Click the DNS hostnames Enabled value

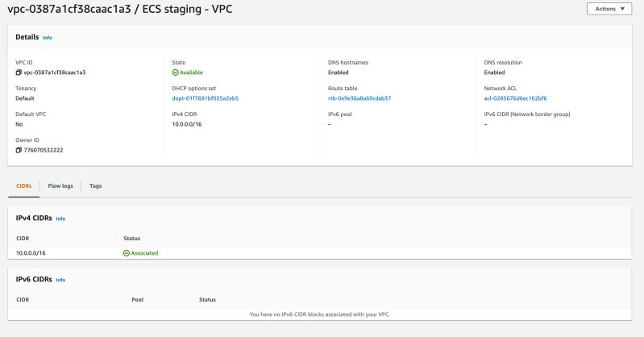[x=339, y=73]
